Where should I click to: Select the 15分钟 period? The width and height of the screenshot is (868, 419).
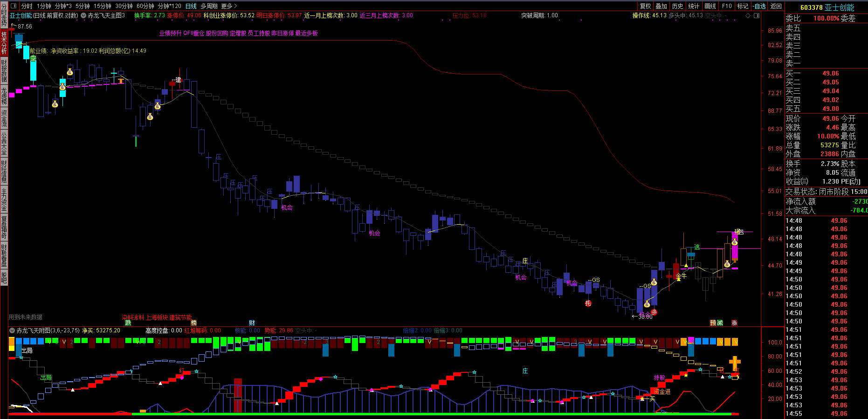pos(103,6)
